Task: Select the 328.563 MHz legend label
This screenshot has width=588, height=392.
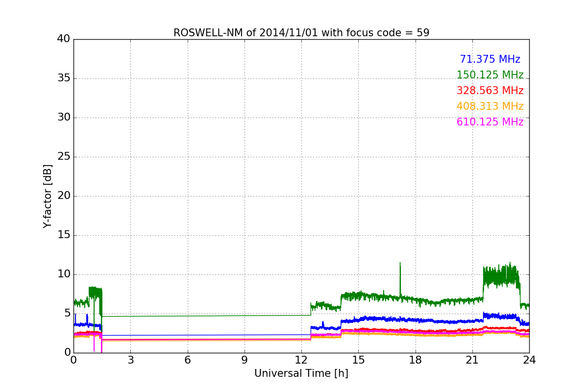Action: tap(490, 91)
